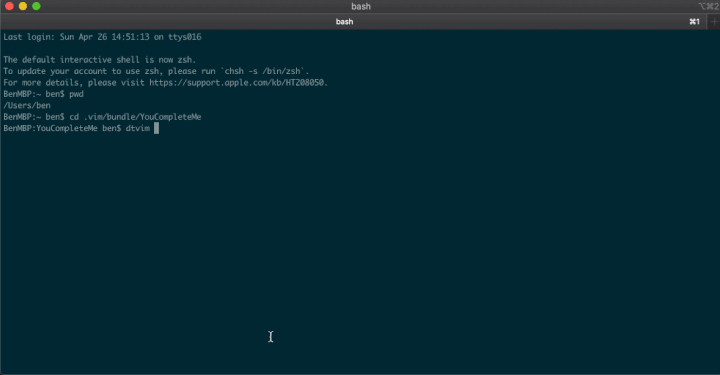Screen dimensions: 720x375
Task: Open the support.apple.com HT208050 link
Action: [237, 83]
